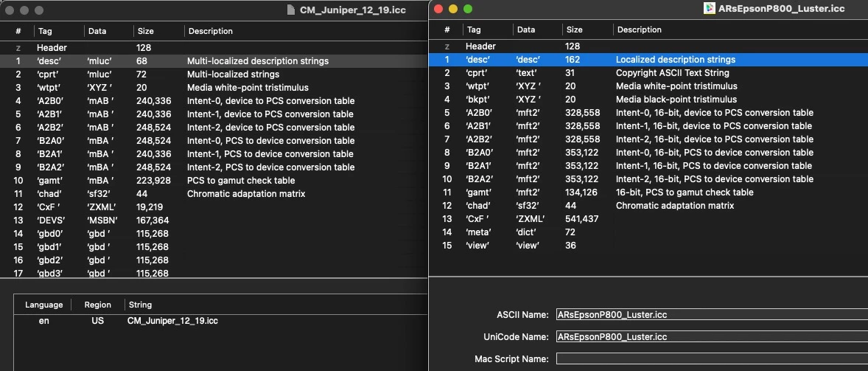This screenshot has height=371, width=868.
Task: Edit the UniCode Name field
Action: [712, 336]
